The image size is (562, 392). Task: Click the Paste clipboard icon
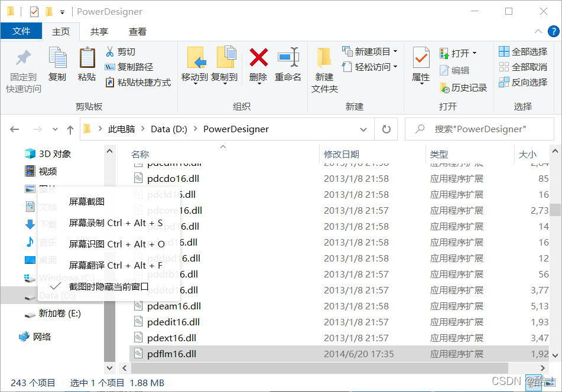point(87,64)
